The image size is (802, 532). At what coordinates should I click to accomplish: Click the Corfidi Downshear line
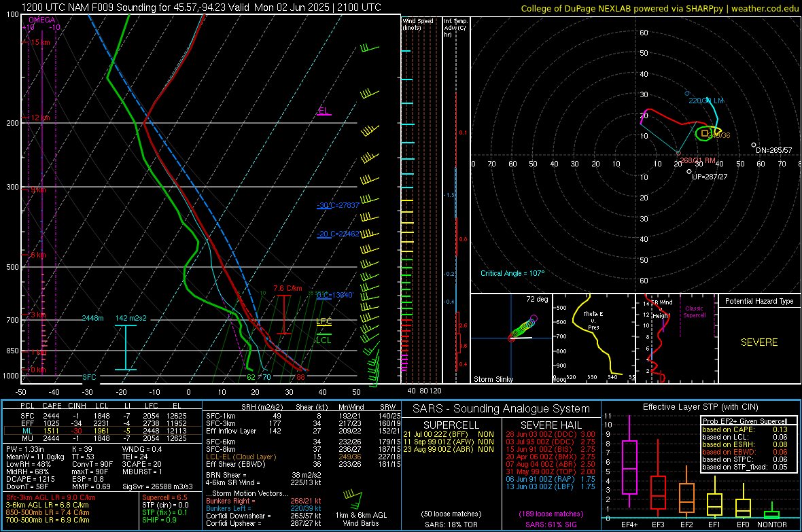pyautogui.click(x=264, y=516)
